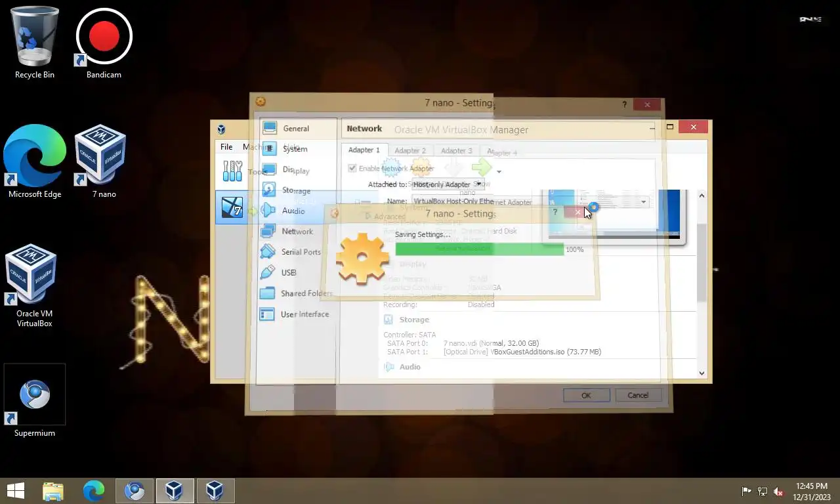The height and width of the screenshot is (504, 840).
Task: Switch to the Adapter 2 tab
Action: point(410,151)
